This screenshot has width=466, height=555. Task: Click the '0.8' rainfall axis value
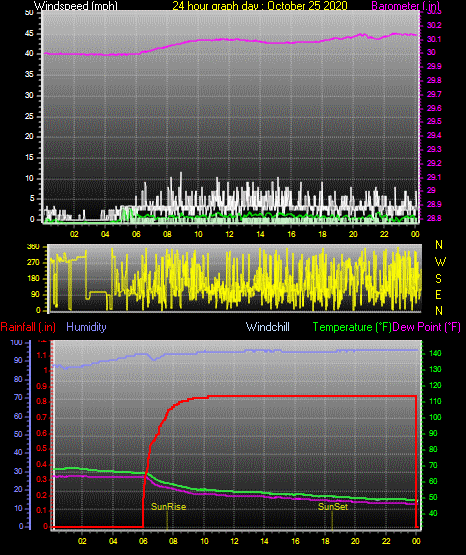[x=42, y=402]
